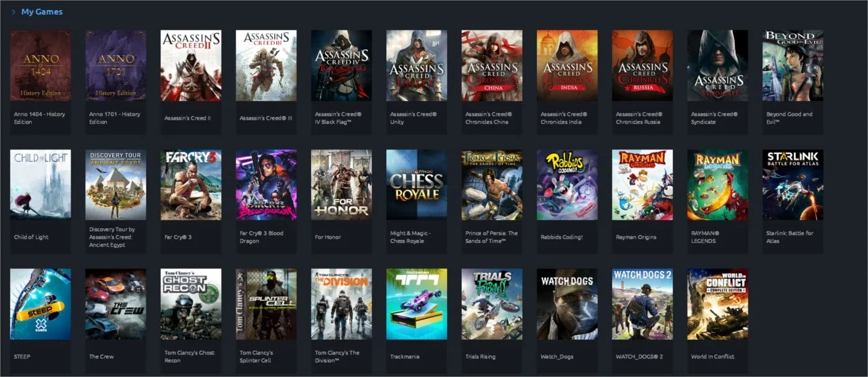Click the 'Watch_Dogs' title text
The image size is (868, 377).
(x=557, y=357)
